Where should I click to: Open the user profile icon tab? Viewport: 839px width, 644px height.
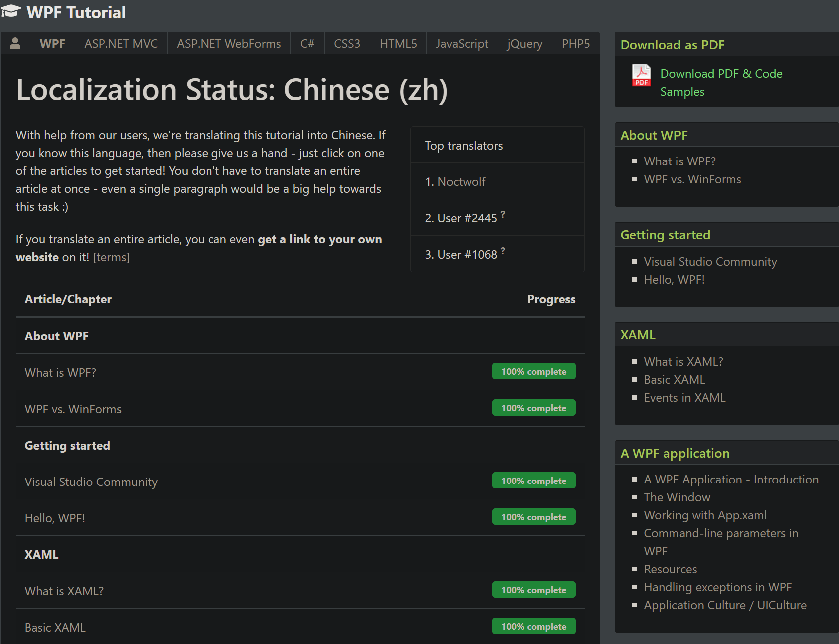pyautogui.click(x=15, y=44)
